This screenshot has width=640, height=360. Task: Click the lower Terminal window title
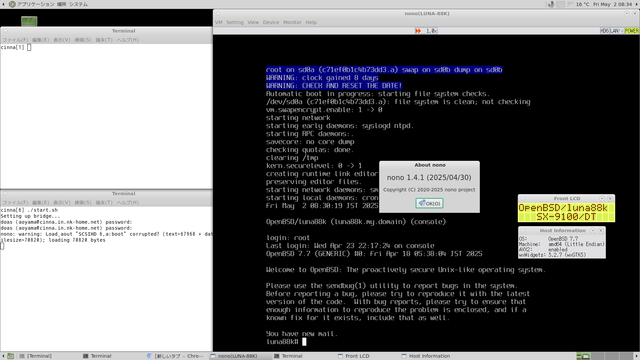[123, 194]
